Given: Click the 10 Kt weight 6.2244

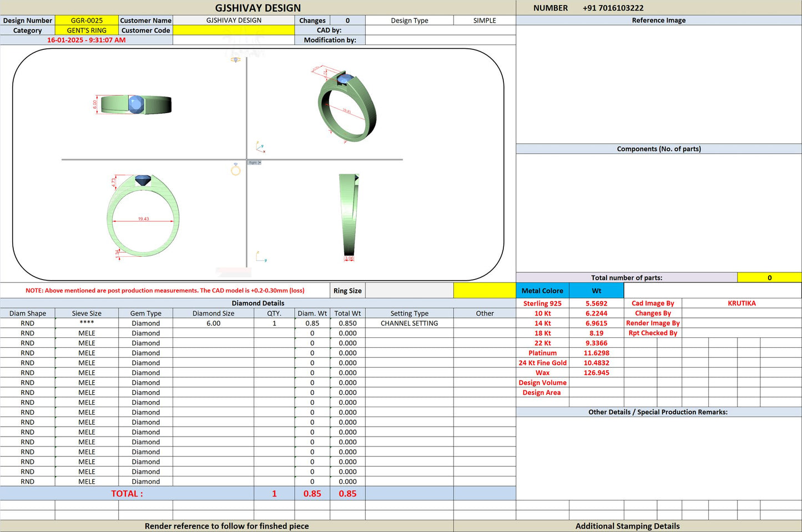Looking at the screenshot, I should tap(597, 313).
